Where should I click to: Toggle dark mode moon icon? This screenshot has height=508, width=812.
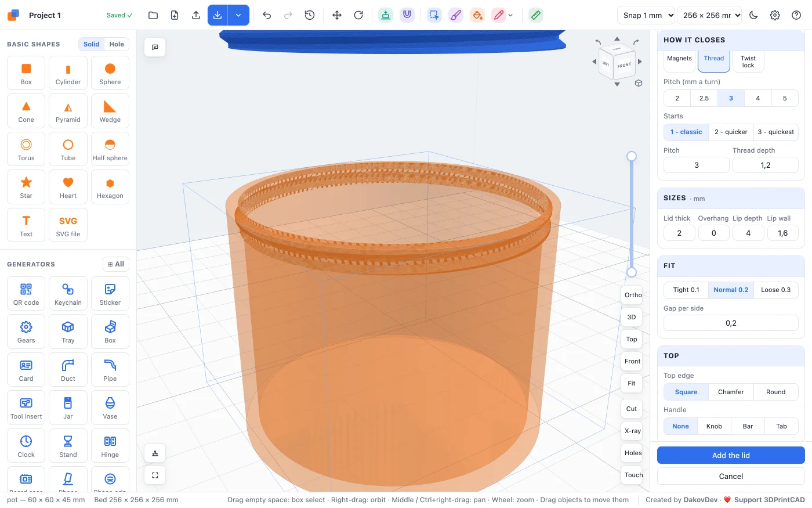pos(753,15)
